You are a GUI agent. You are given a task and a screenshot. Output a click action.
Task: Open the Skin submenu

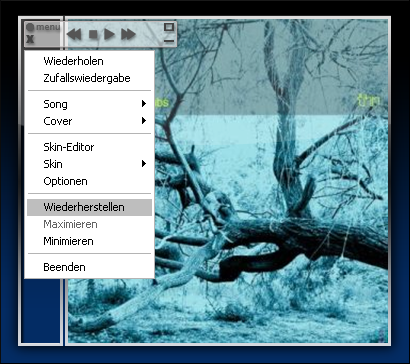[x=89, y=164]
